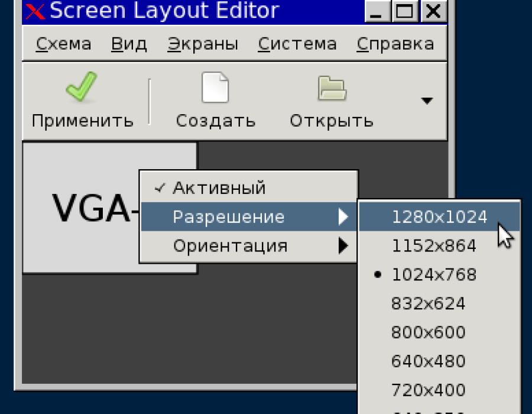Select resolution 800x600
Image resolution: width=532 pixels, height=414 pixels.
tap(439, 332)
